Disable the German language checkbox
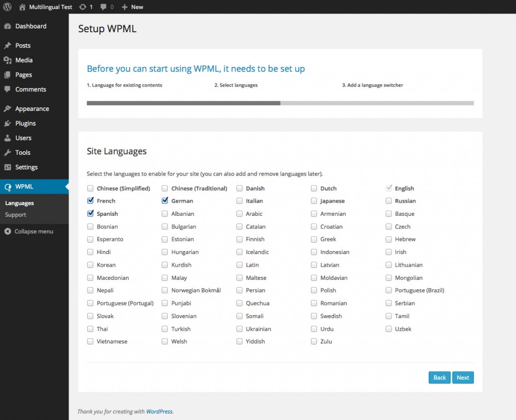This screenshot has width=516, height=420. point(164,201)
